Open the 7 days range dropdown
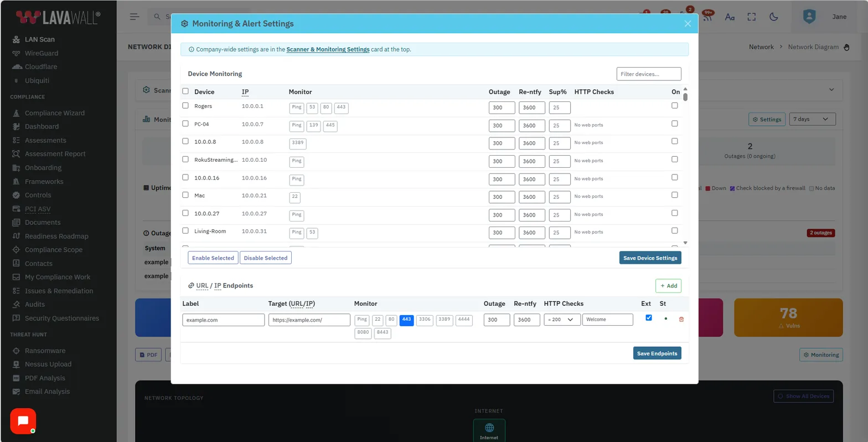The height and width of the screenshot is (442, 868). point(812,119)
